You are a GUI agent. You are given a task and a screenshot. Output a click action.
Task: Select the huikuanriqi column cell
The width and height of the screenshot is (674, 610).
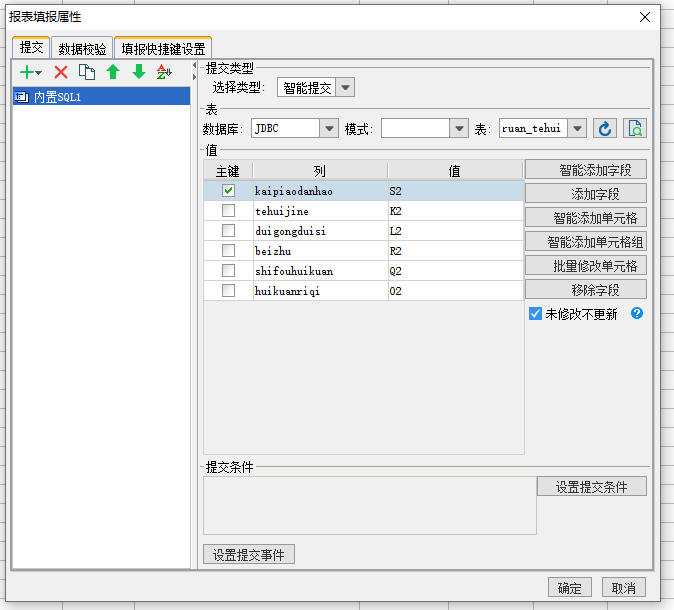pyautogui.click(x=320, y=291)
